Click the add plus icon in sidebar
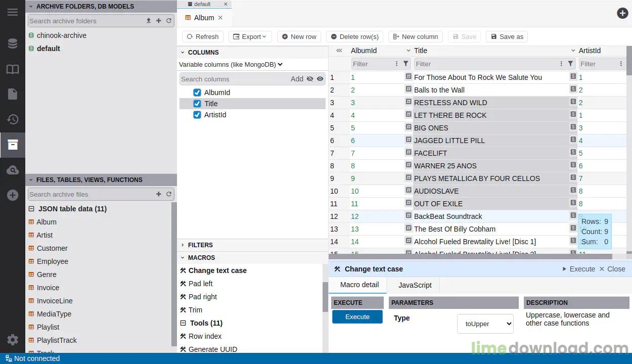Viewport: 632px width, 364px height. (13, 195)
